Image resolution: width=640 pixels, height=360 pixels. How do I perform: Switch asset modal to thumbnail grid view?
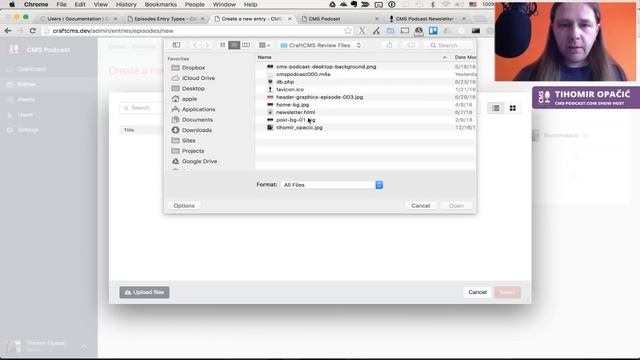(513, 108)
